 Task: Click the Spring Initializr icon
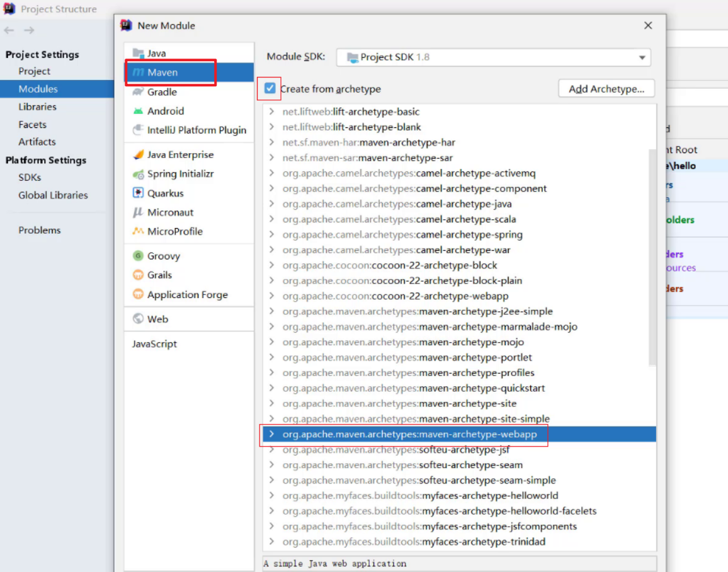138,174
